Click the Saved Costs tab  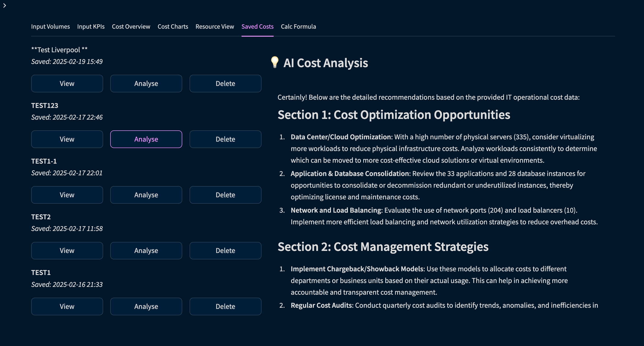click(x=257, y=27)
